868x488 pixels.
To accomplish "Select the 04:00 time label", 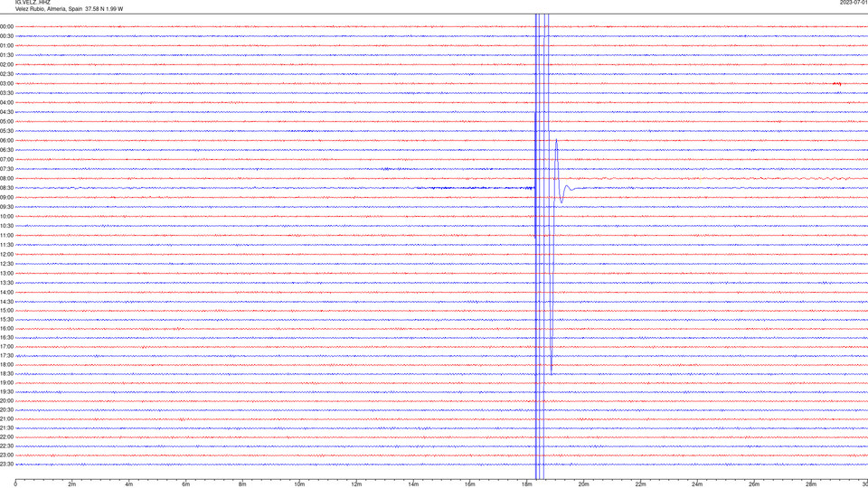I will (x=6, y=102).
